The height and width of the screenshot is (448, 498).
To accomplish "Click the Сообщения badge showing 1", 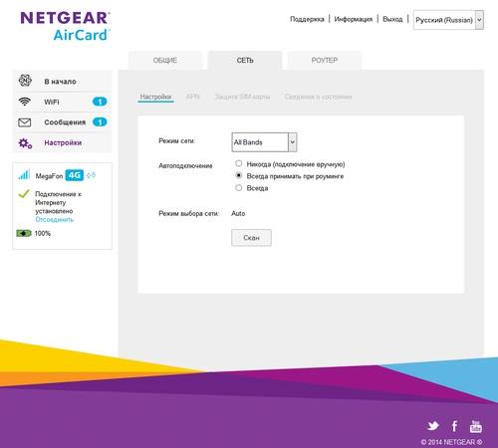I will click(x=100, y=122).
